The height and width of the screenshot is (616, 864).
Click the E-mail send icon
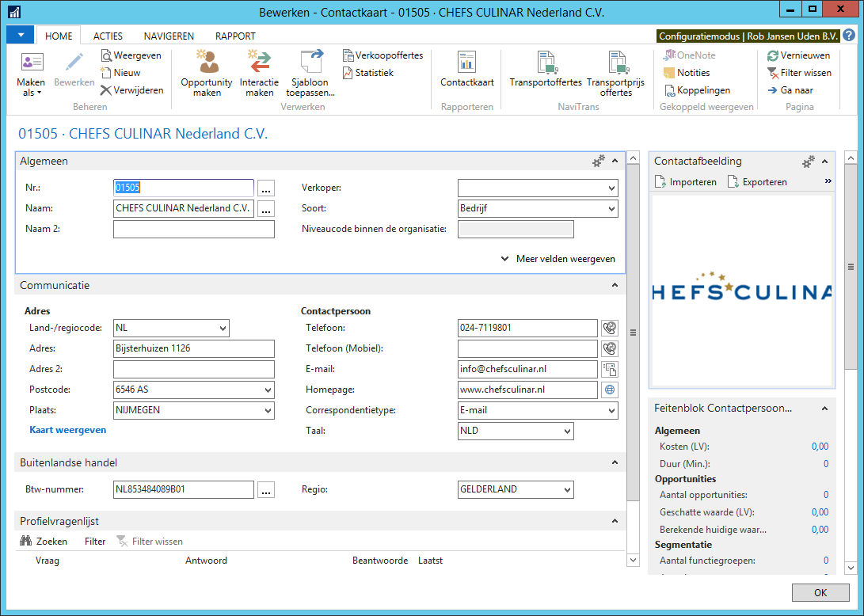pos(610,369)
